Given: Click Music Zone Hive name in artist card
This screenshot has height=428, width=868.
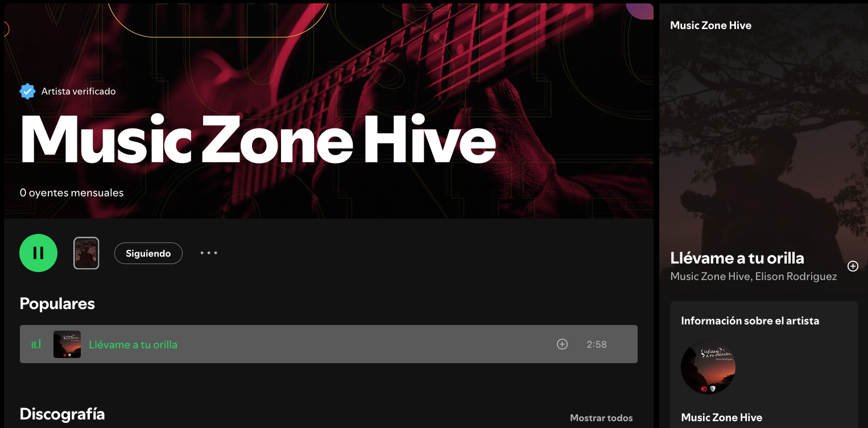Looking at the screenshot, I should 722,417.
